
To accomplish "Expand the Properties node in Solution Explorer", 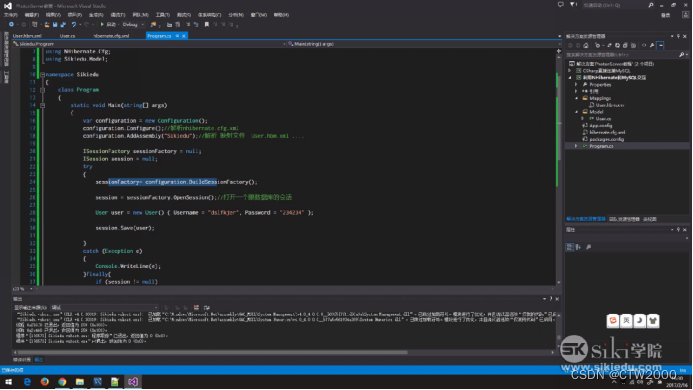I will coord(576,84).
